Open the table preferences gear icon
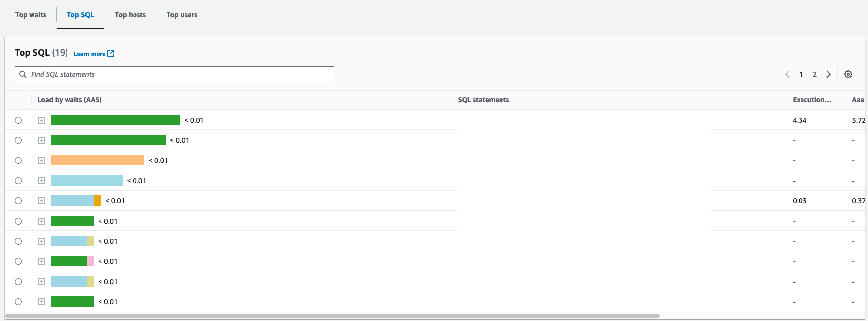This screenshot has width=868, height=321. coord(848,74)
